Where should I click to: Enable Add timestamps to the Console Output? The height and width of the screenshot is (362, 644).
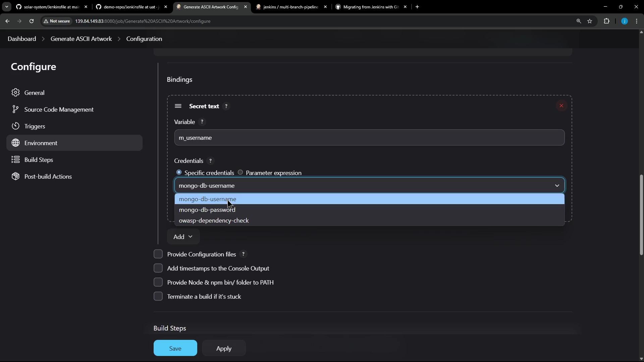coord(158,268)
